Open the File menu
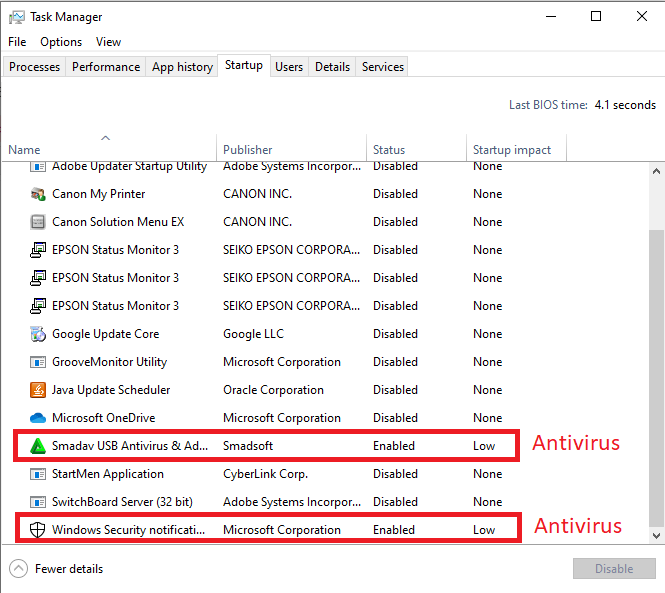Image resolution: width=665 pixels, height=593 pixels. click(x=17, y=42)
